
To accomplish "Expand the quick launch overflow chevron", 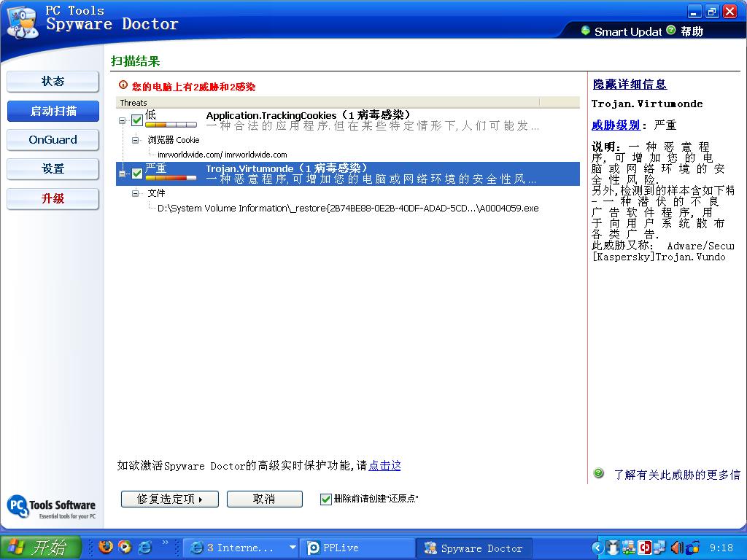I will [x=166, y=542].
